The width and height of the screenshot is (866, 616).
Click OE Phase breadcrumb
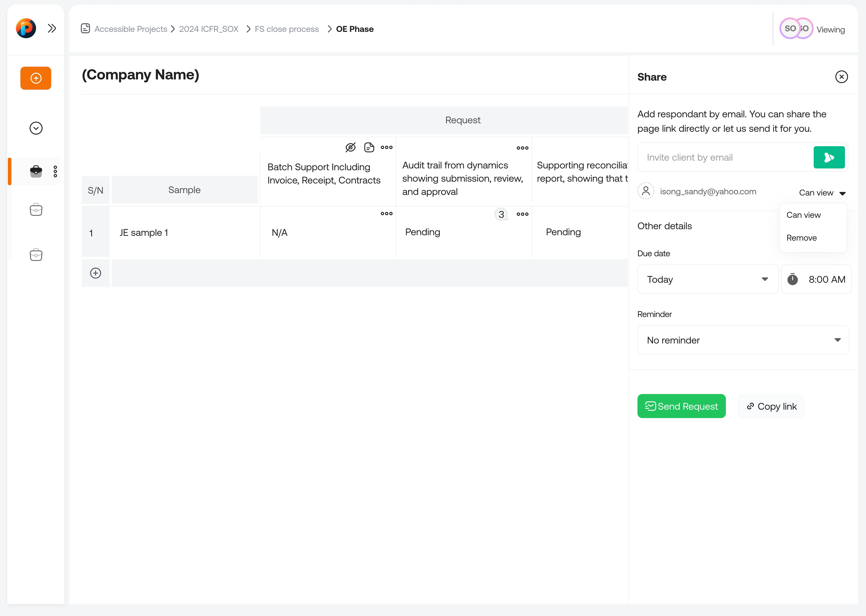point(355,29)
